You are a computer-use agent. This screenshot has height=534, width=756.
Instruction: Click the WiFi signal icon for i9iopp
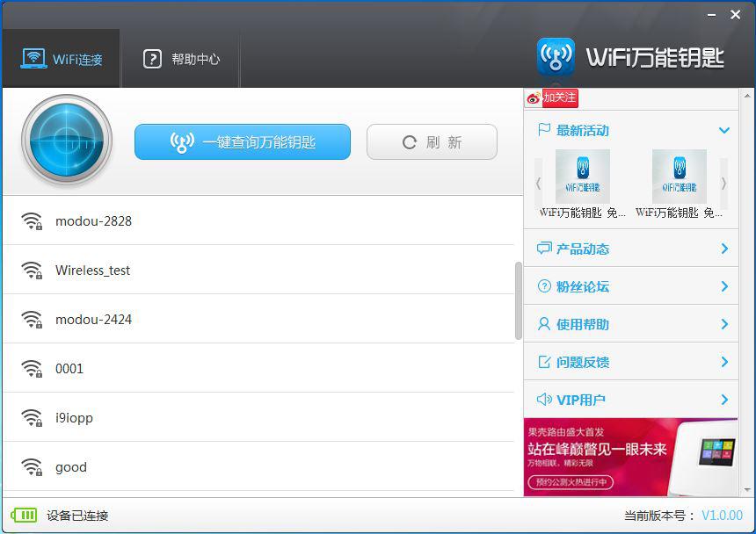click(32, 417)
